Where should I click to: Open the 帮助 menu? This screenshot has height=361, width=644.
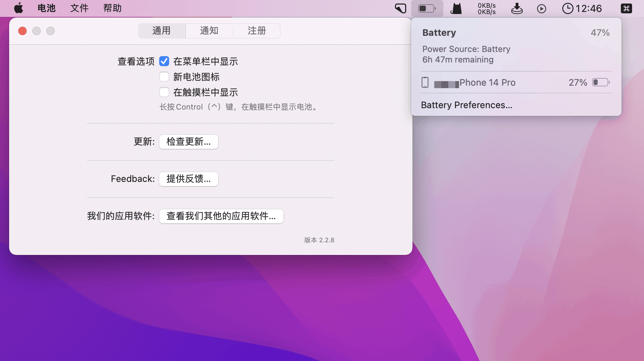(x=112, y=8)
